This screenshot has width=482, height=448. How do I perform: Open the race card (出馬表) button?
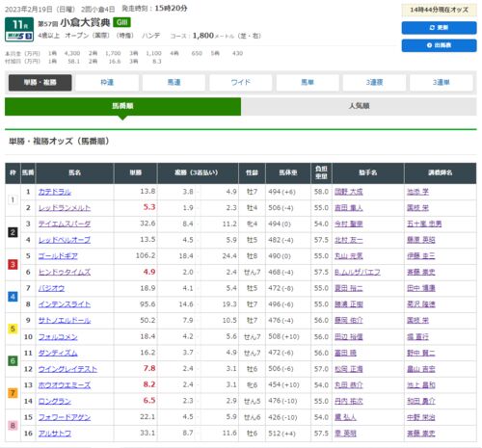coord(439,45)
